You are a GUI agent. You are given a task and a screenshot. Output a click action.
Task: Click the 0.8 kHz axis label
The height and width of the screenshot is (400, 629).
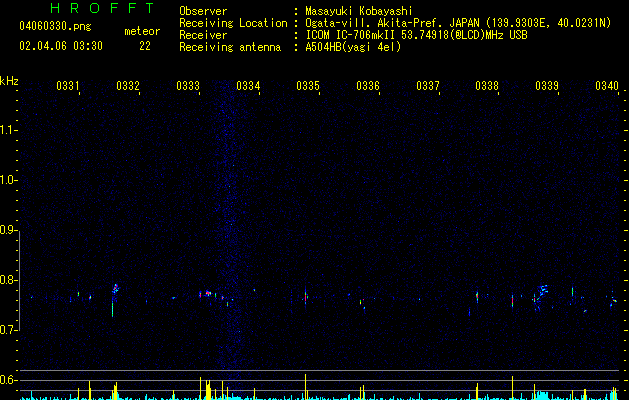(x=8, y=280)
